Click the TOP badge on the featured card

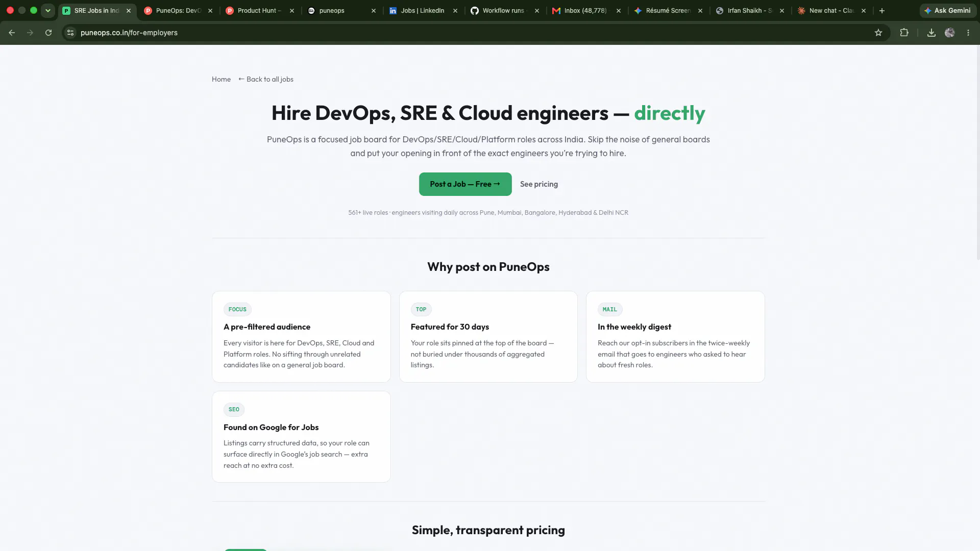pos(421,309)
